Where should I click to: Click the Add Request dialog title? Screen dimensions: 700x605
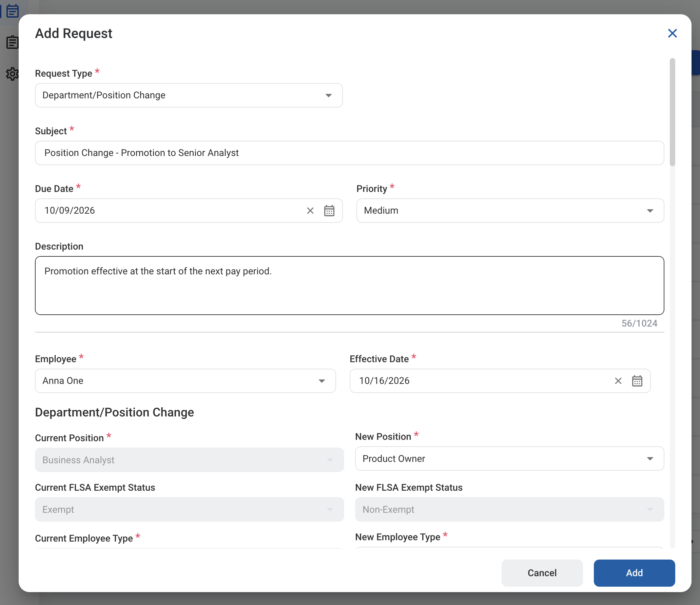pos(74,33)
